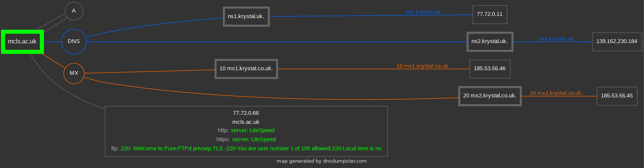644x168 pixels.
Task: Select the blue DNS circle node
Action: (x=74, y=42)
